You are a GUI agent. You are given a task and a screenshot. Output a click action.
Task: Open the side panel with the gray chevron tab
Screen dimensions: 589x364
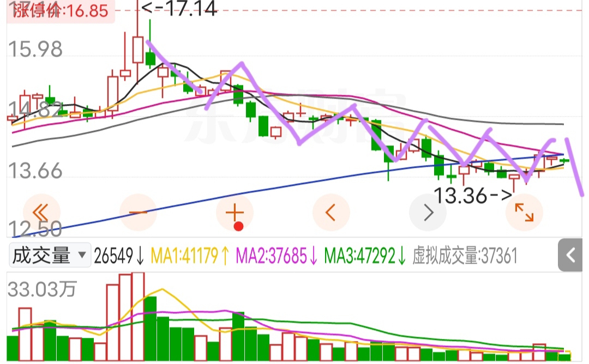(x=570, y=255)
